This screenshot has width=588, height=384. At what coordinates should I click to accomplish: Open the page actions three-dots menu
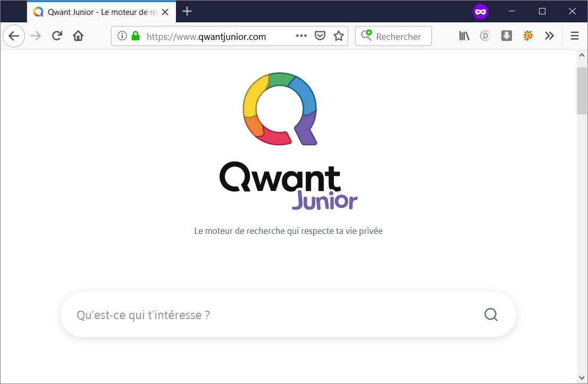point(301,36)
